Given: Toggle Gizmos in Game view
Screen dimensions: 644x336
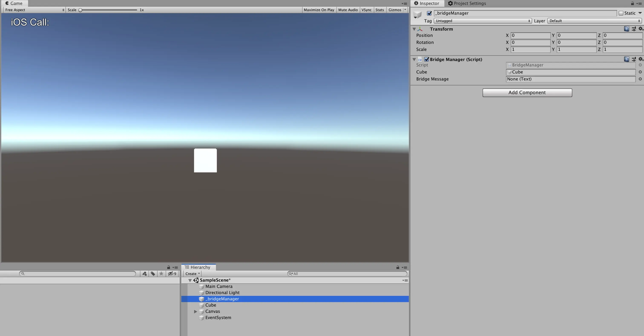Looking at the screenshot, I should click(x=395, y=10).
